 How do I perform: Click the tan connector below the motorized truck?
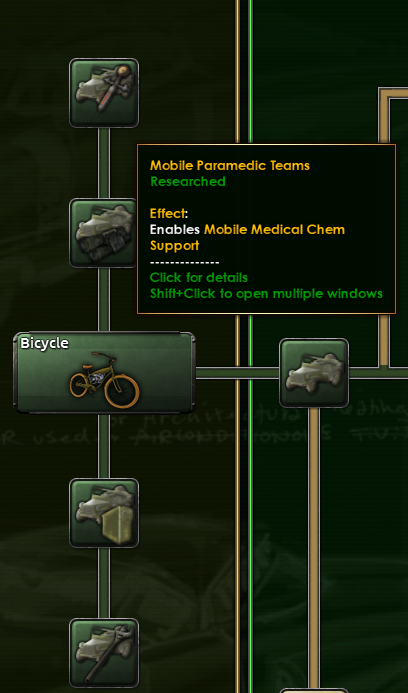coord(314,547)
